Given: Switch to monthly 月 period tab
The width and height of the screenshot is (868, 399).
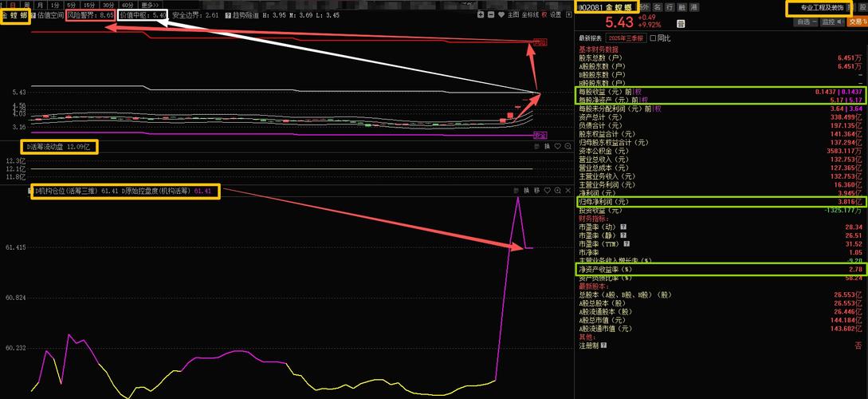Looking at the screenshot, I should point(40,5).
